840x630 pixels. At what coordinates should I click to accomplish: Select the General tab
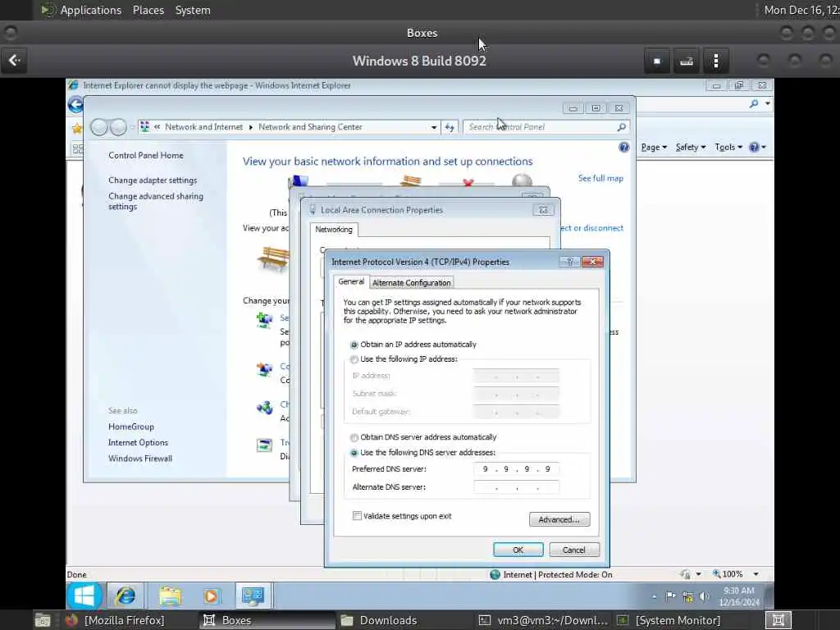351,281
